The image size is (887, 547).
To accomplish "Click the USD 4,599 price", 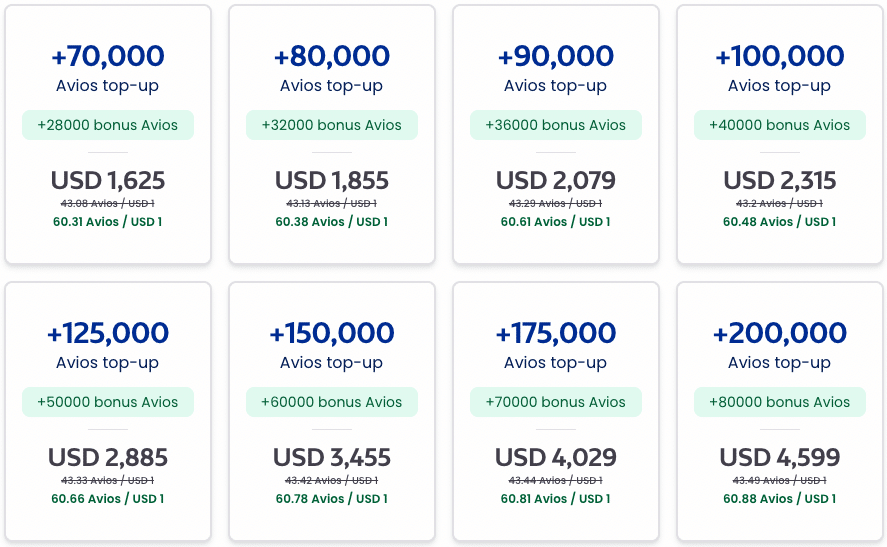I will [780, 458].
